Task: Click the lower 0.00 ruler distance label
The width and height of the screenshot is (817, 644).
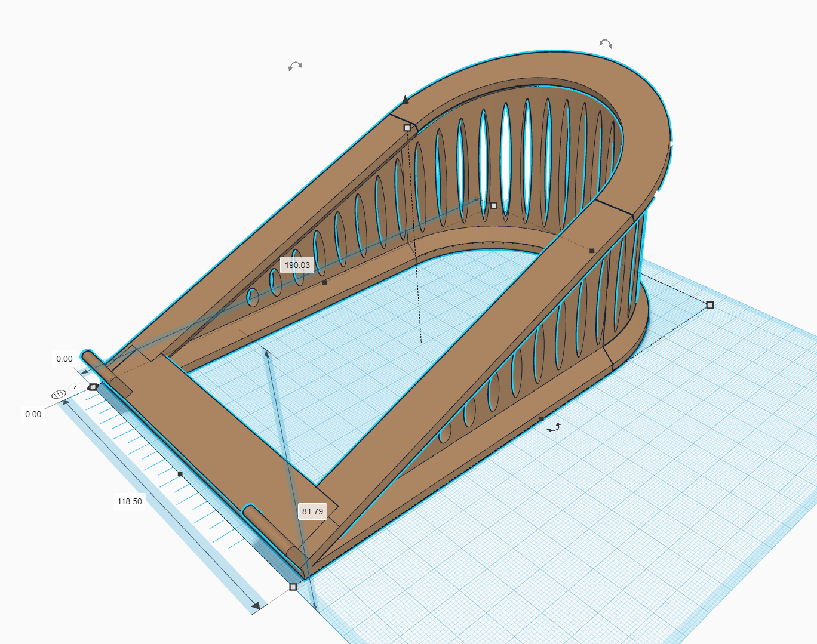Action: click(33, 413)
